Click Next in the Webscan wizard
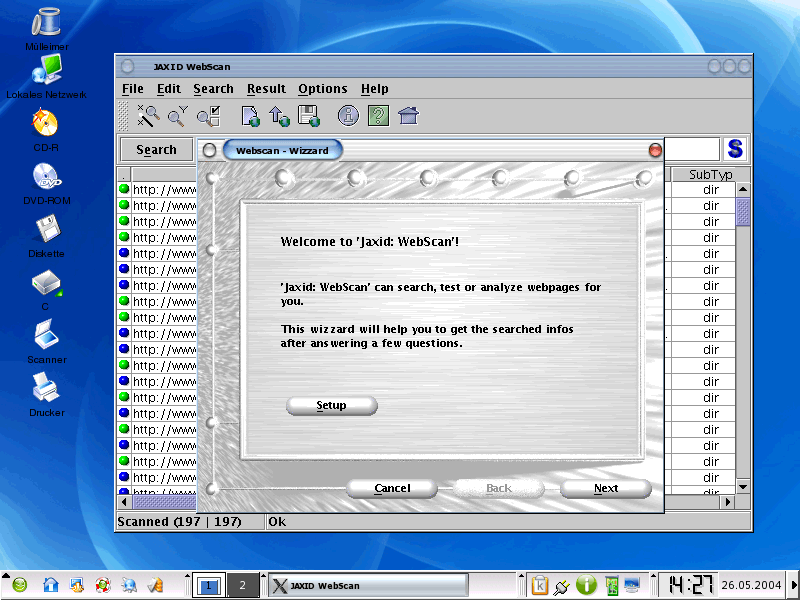Image resolution: width=800 pixels, height=600 pixels. pos(606,488)
